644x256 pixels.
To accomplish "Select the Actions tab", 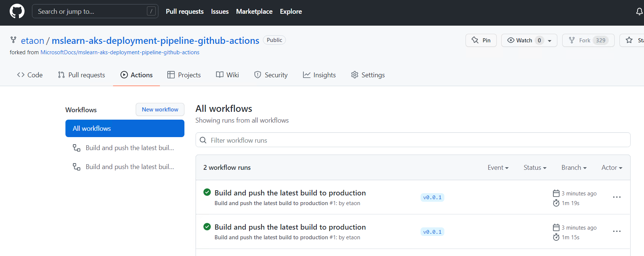I will pos(136,75).
